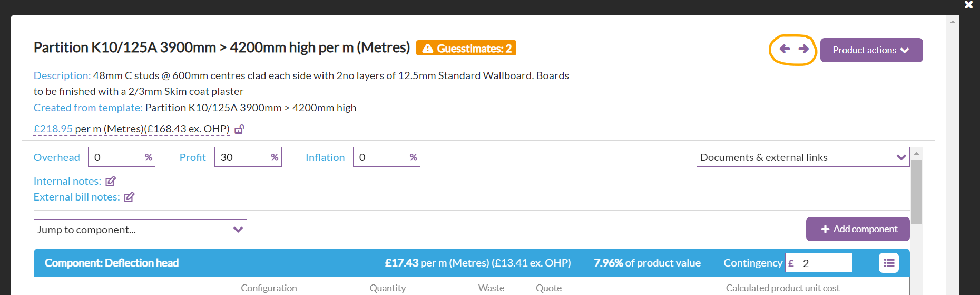Go to previous product with left arrow

(x=785, y=49)
